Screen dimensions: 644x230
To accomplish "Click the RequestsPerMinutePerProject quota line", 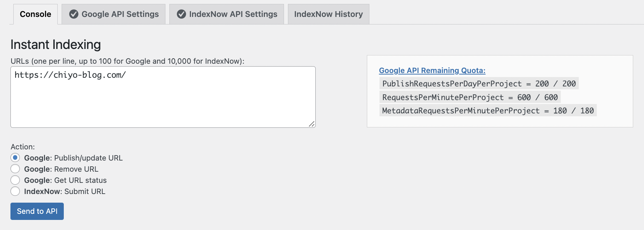I will tap(470, 97).
